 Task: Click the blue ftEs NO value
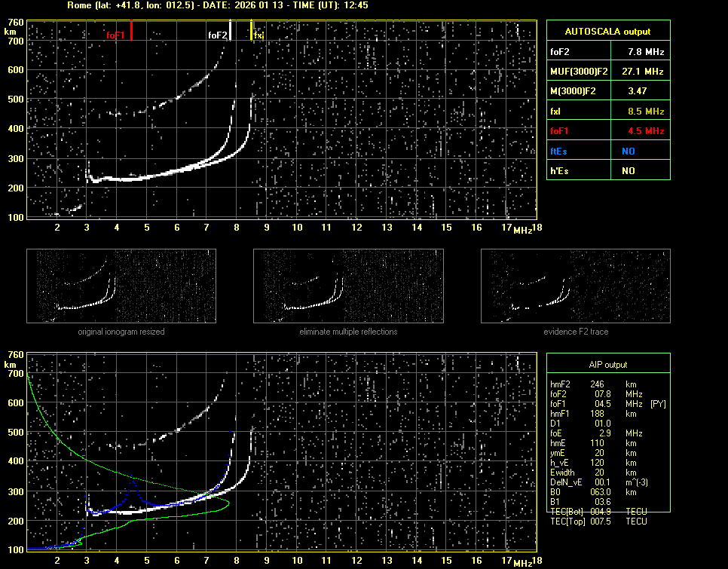click(628, 151)
